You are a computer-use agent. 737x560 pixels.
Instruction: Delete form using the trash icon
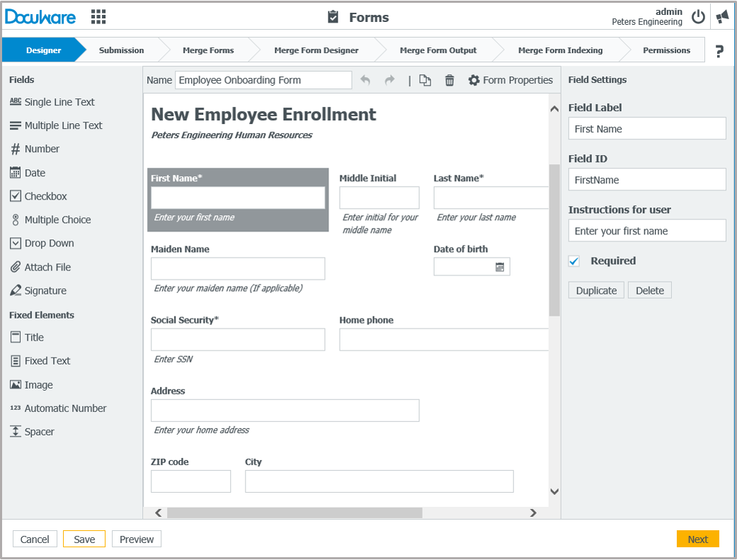coord(450,80)
